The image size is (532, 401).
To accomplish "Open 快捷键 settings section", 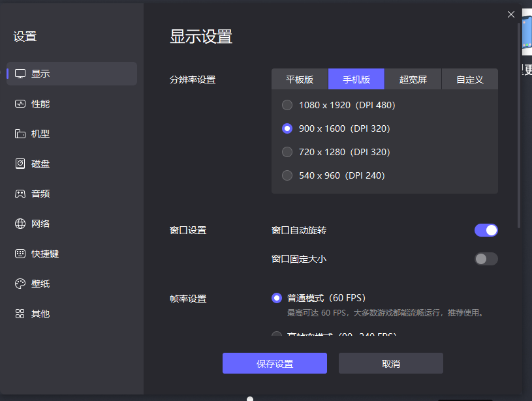I will click(72, 254).
